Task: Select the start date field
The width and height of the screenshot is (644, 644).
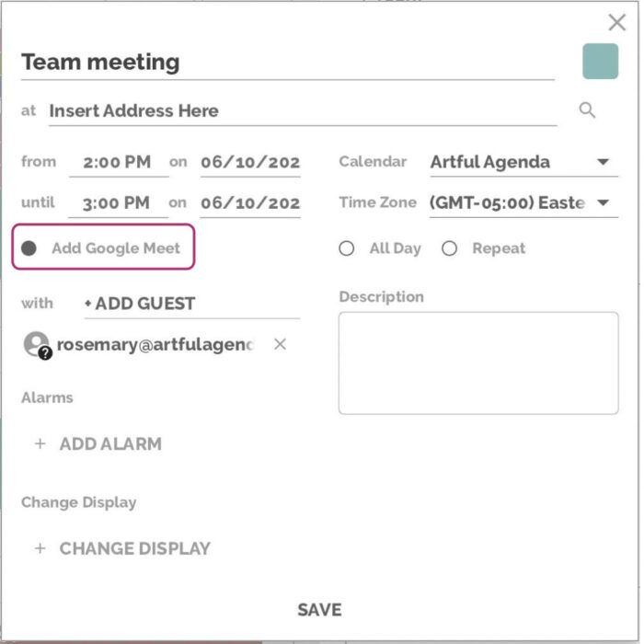Action: pos(250,162)
